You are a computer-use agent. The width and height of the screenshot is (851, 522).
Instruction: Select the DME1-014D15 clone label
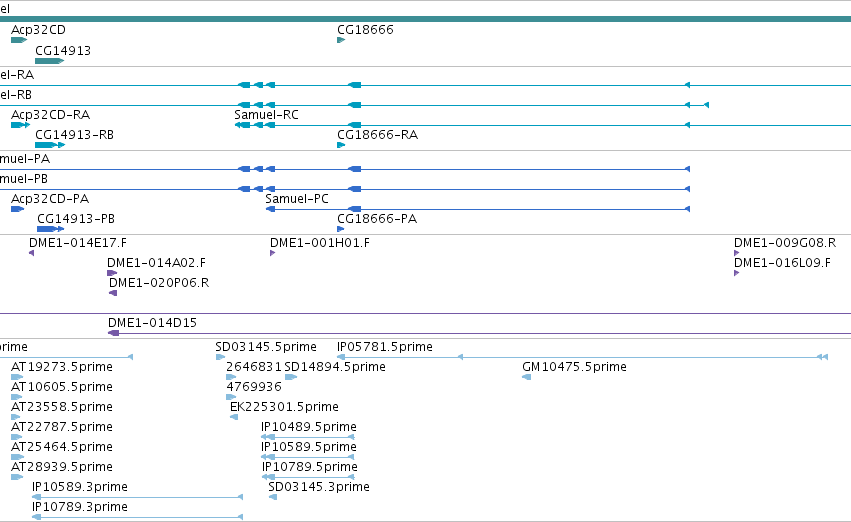[x=152, y=323]
